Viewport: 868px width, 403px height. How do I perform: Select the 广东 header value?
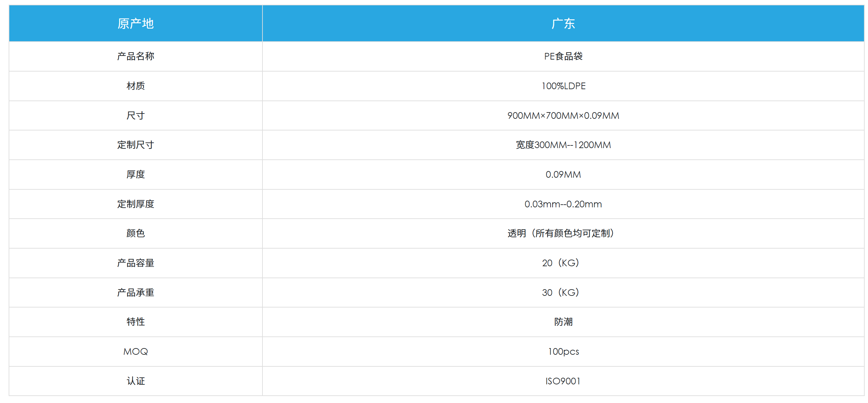point(563,24)
